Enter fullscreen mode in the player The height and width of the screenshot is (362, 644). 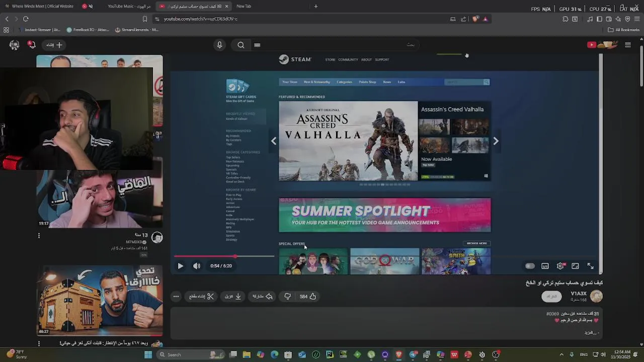pyautogui.click(x=590, y=266)
